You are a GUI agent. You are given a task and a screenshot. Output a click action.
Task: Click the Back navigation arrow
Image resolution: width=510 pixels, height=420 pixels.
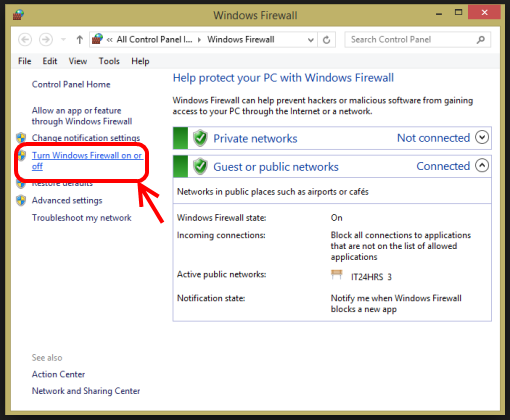[25, 40]
